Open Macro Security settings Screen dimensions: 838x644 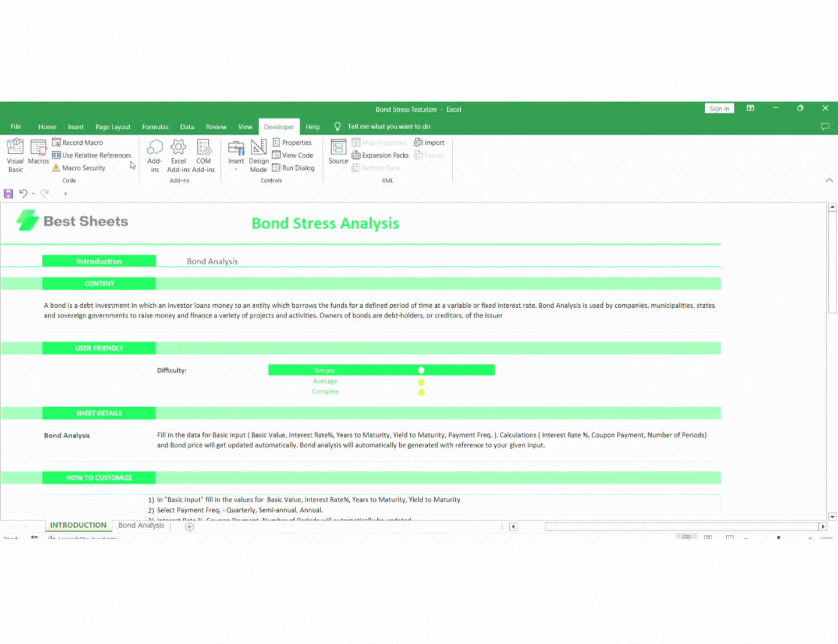point(79,168)
